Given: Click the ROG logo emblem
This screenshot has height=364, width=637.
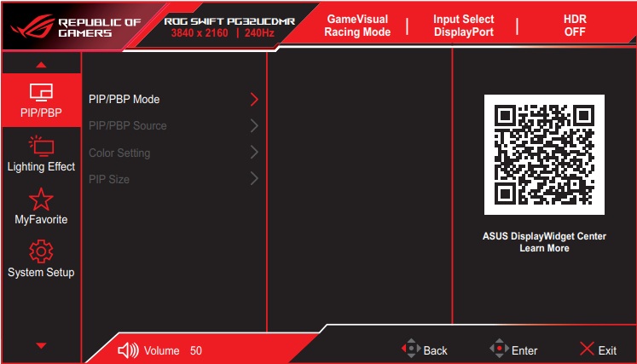Looking at the screenshot, I should 31,26.
